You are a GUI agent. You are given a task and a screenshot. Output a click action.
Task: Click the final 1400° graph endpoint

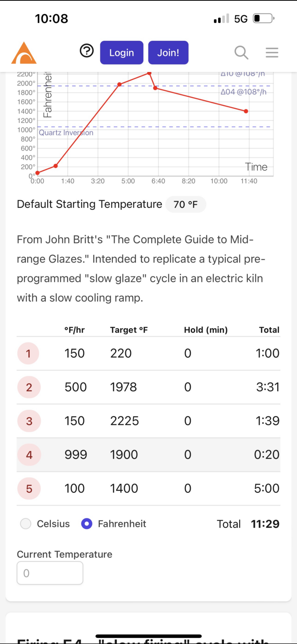click(246, 111)
